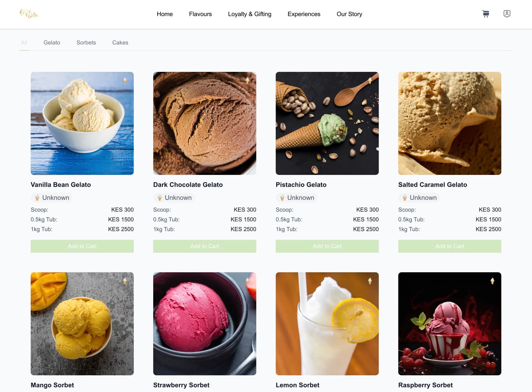Screen dimensions: 532x392
Task: Select the Cakes category tab
Action: coord(120,43)
